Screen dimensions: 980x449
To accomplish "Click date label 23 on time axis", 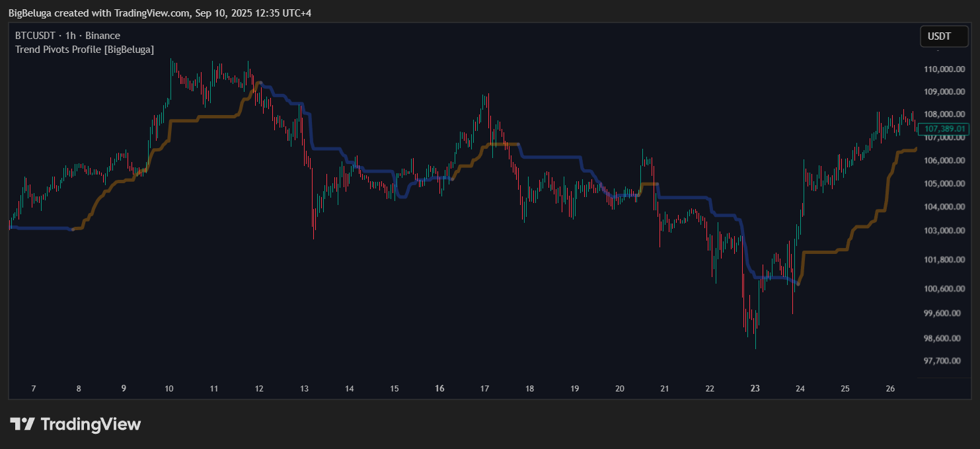I will pos(755,389).
